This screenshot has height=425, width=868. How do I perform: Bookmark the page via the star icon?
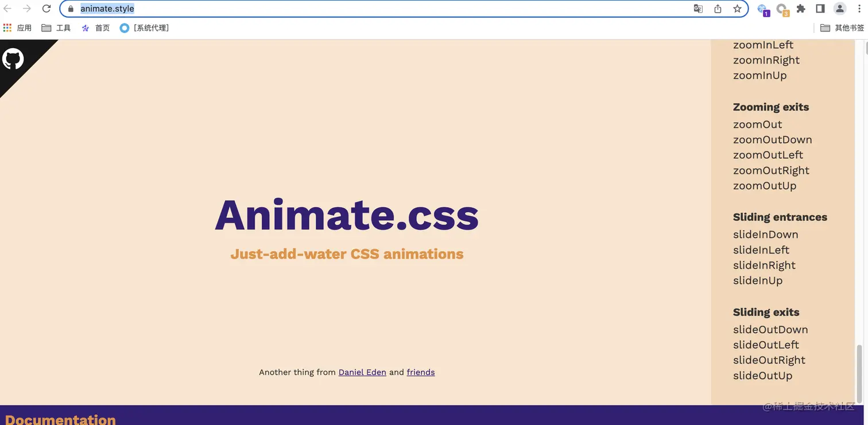pyautogui.click(x=737, y=9)
